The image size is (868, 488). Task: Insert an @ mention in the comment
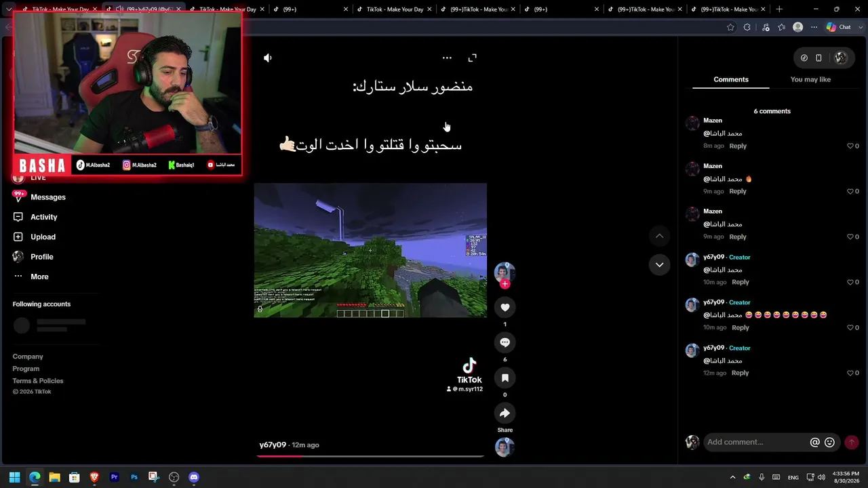click(815, 443)
